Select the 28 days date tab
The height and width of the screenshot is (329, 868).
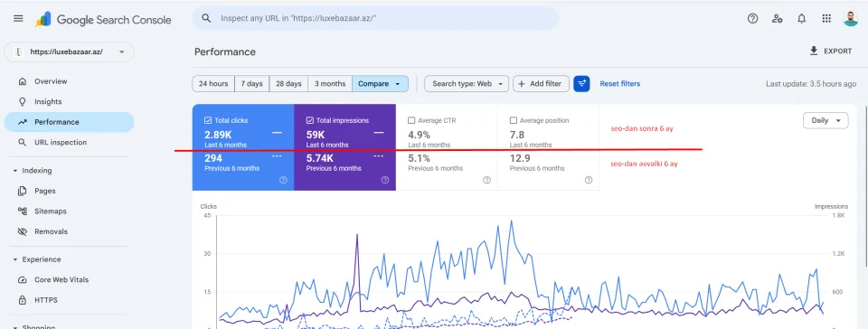point(288,83)
